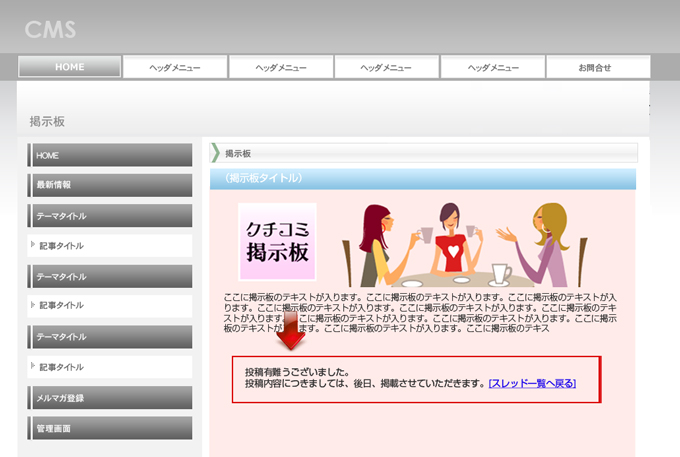Click the green chevron beside 掲示板 breadcrumb

[215, 153]
